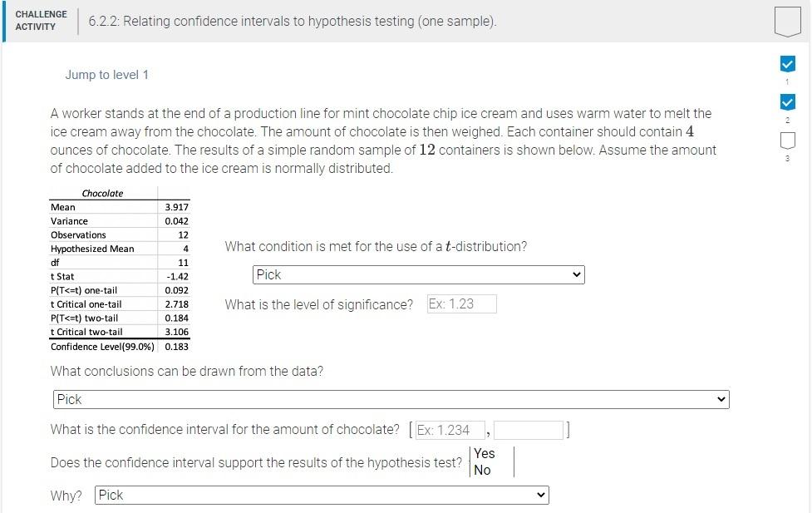The height and width of the screenshot is (513, 812).
Task: Click the bookmark shield icon at top right
Action: pos(786,21)
